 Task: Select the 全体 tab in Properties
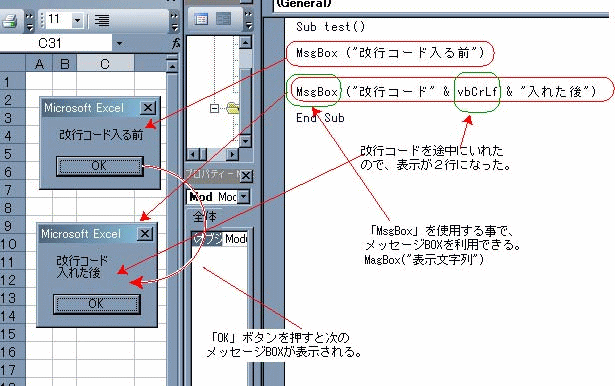point(204,217)
